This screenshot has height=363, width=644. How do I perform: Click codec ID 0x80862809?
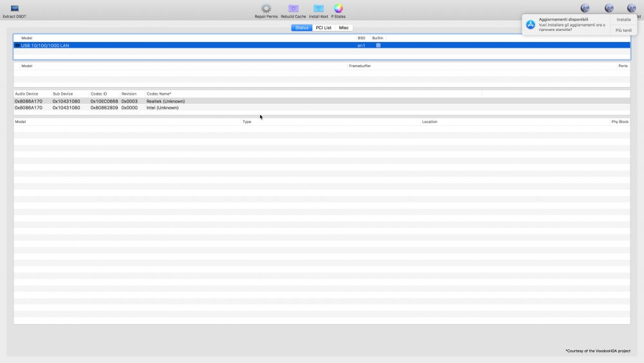tap(104, 108)
